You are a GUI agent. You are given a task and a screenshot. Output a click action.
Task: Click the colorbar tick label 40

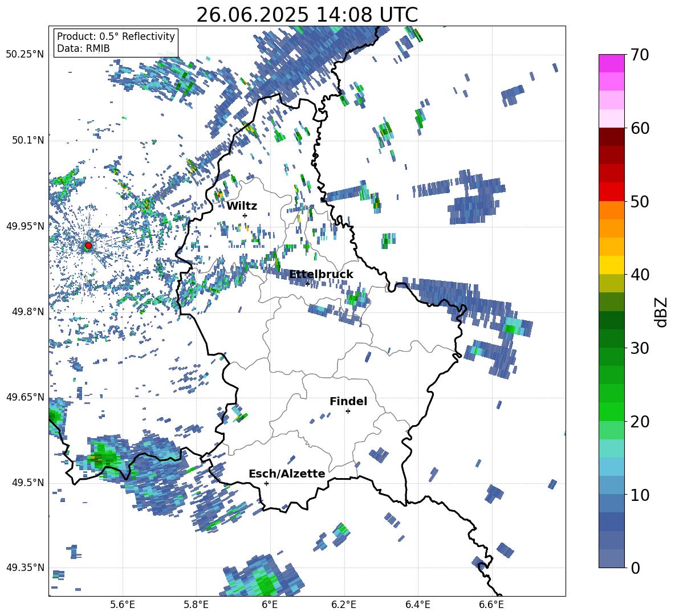click(x=640, y=275)
